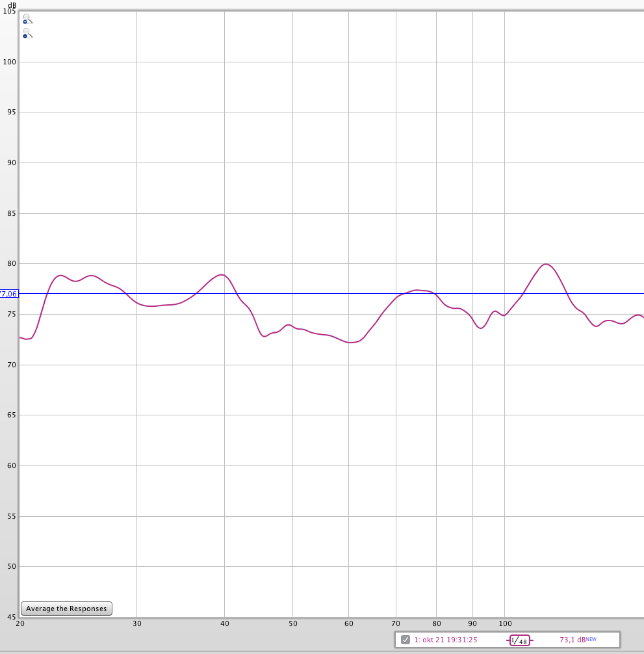Select the 77,06 dB cursor label
644x654 pixels.
[8, 294]
